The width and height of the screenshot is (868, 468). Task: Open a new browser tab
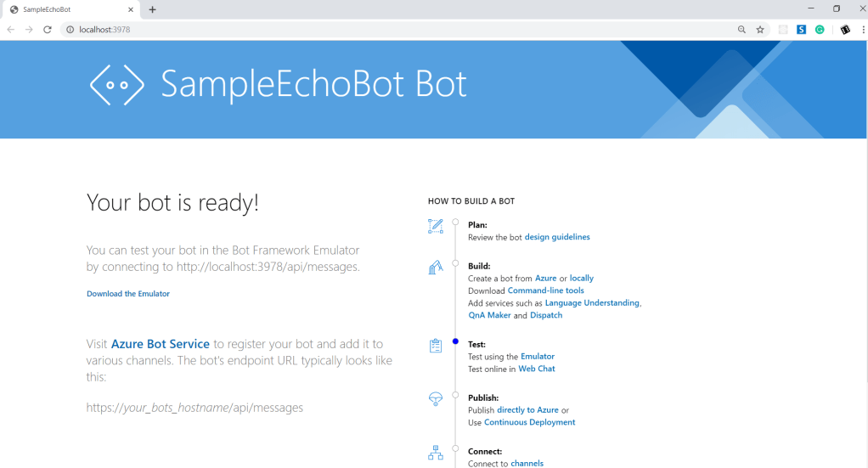[x=153, y=9]
